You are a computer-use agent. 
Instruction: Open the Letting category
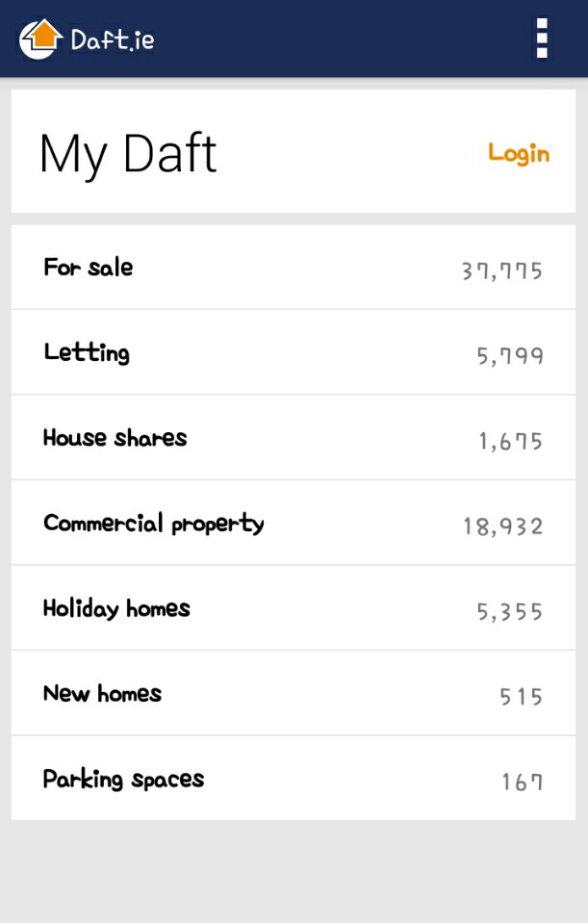coord(294,352)
